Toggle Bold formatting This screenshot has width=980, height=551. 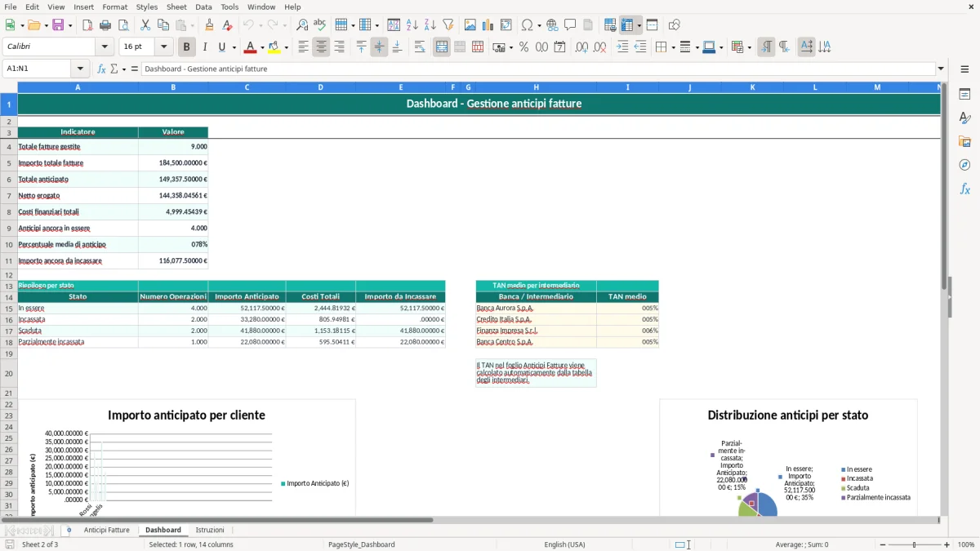(187, 47)
